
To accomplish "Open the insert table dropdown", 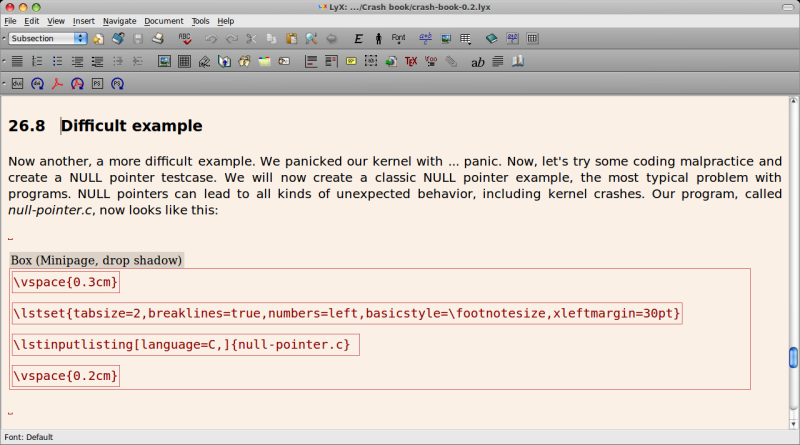I will (466, 39).
